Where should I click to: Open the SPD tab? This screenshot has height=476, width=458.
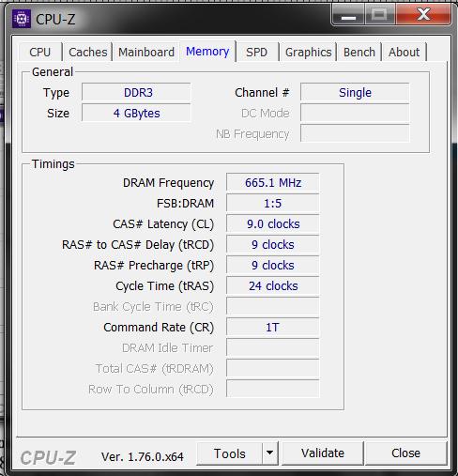tap(256, 53)
